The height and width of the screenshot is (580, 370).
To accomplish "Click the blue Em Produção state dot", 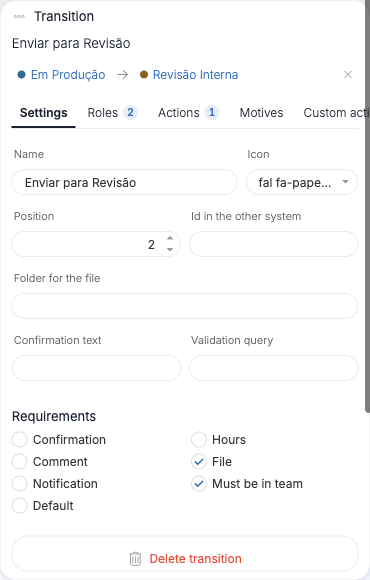I will coord(21,75).
